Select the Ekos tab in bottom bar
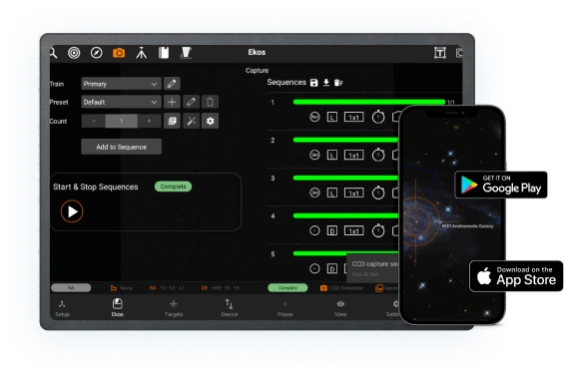 117,308
